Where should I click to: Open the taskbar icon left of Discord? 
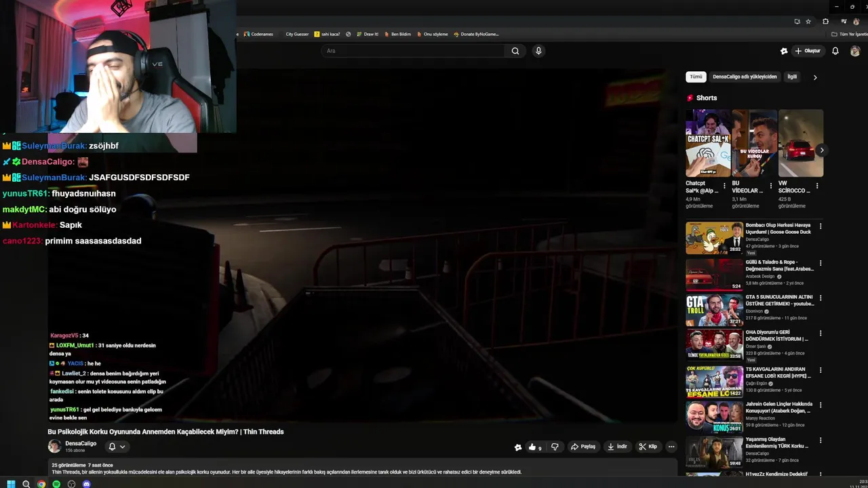pos(71,484)
